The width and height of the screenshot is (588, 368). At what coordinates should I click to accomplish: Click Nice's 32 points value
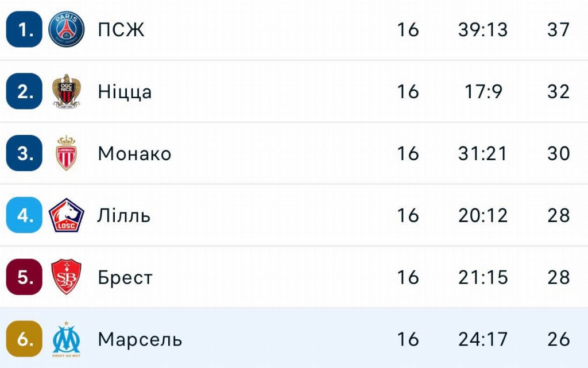tap(558, 92)
